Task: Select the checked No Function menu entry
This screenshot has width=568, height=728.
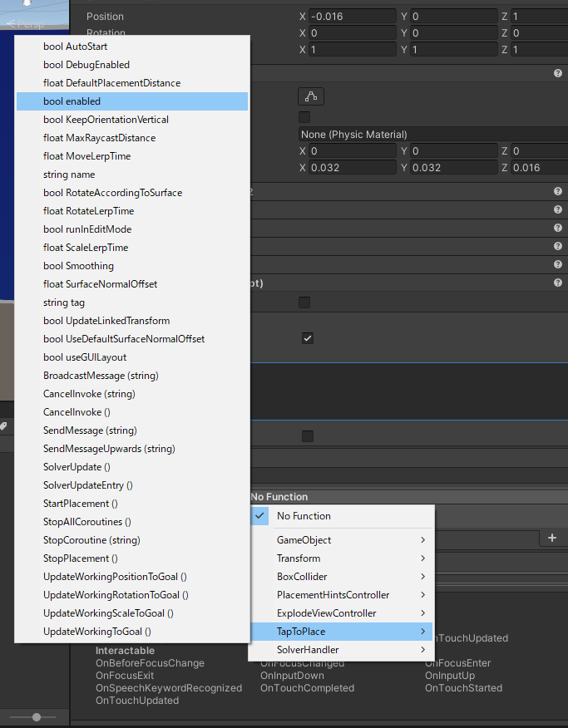Action: click(341, 516)
